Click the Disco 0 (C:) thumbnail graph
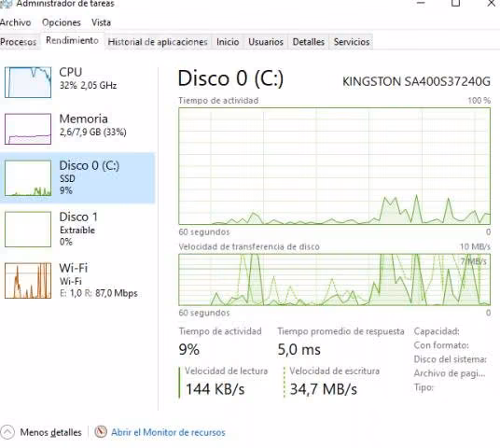 point(28,178)
